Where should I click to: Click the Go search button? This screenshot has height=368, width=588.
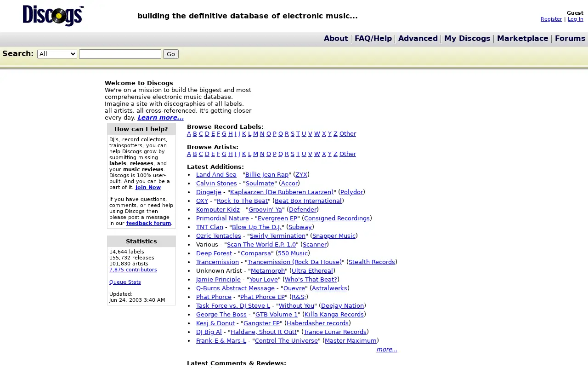click(x=171, y=54)
